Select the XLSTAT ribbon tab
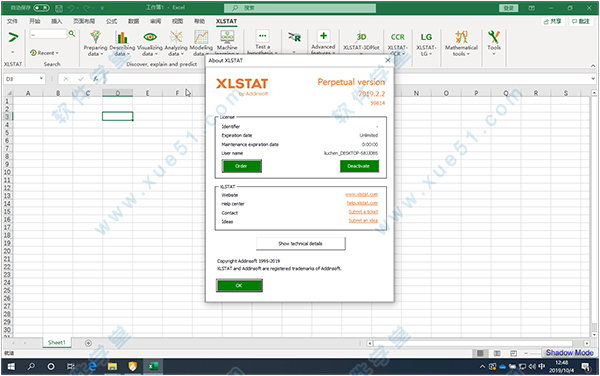Image resolution: width=600 pixels, height=376 pixels. pyautogui.click(x=226, y=21)
